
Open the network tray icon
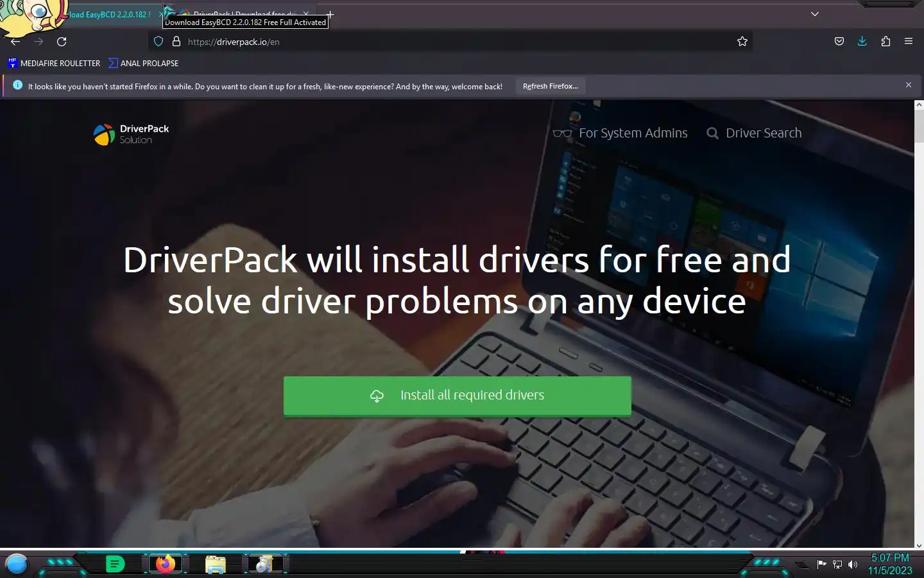click(x=837, y=565)
